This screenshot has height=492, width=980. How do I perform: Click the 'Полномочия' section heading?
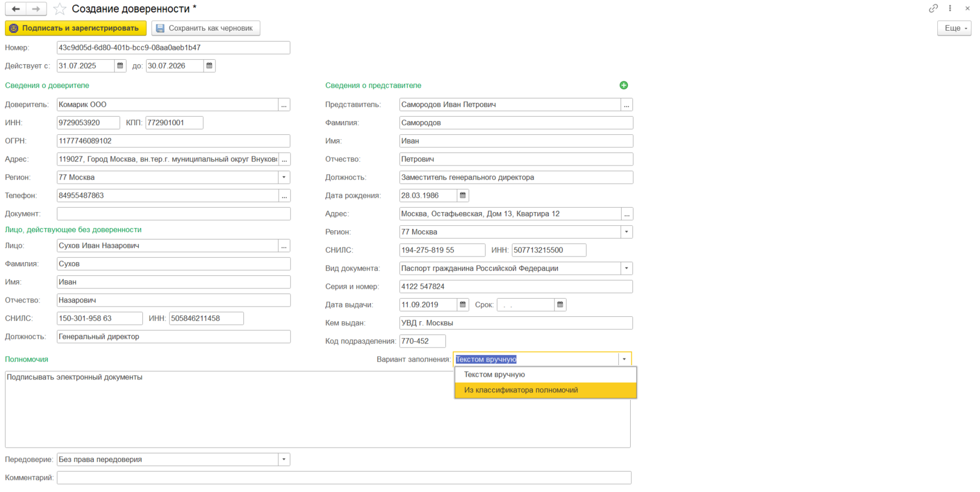tap(27, 359)
